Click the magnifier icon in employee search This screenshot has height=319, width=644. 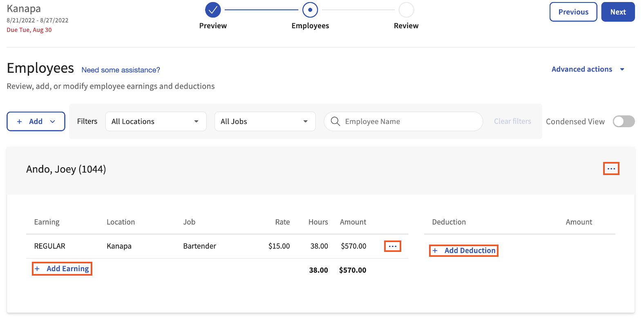coord(335,121)
